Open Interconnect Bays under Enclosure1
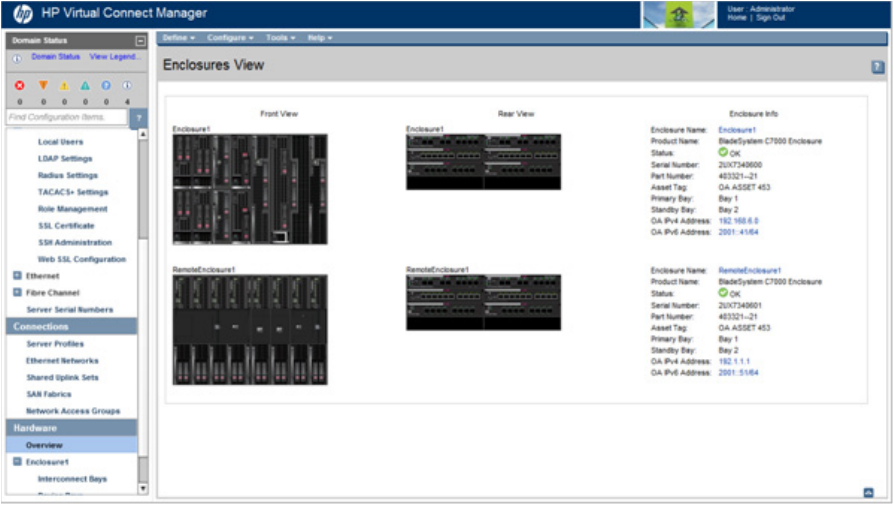Image resolution: width=894 pixels, height=505 pixels. (72, 479)
